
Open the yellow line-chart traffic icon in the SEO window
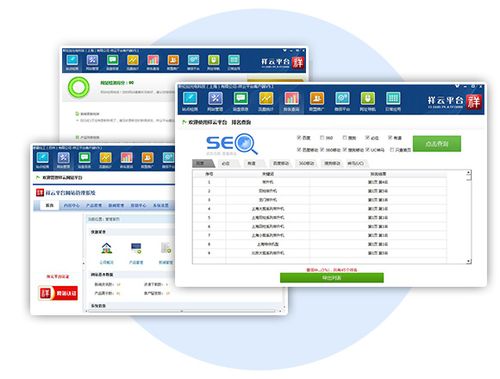266,99
